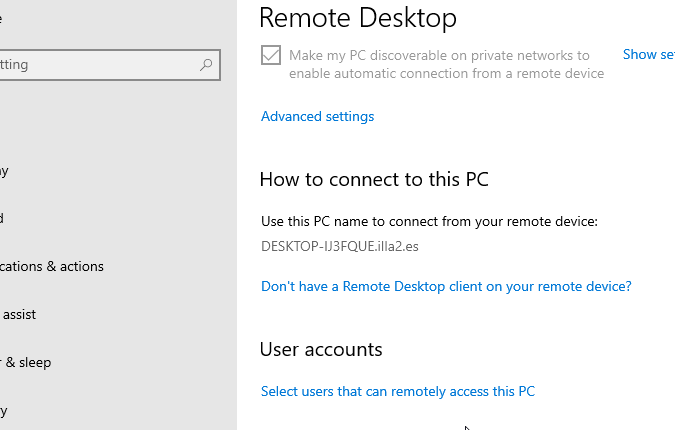Select Focus assist in the sidebar
The width and height of the screenshot is (675, 430).
pos(20,314)
